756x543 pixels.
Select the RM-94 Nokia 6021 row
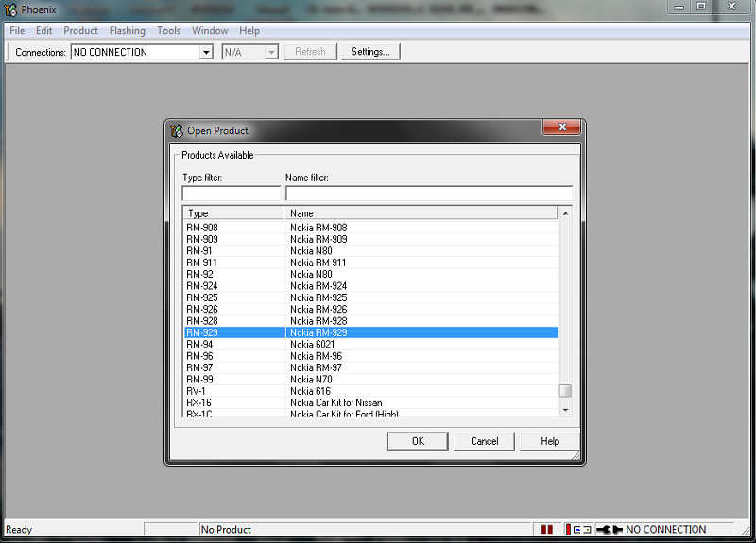371,344
